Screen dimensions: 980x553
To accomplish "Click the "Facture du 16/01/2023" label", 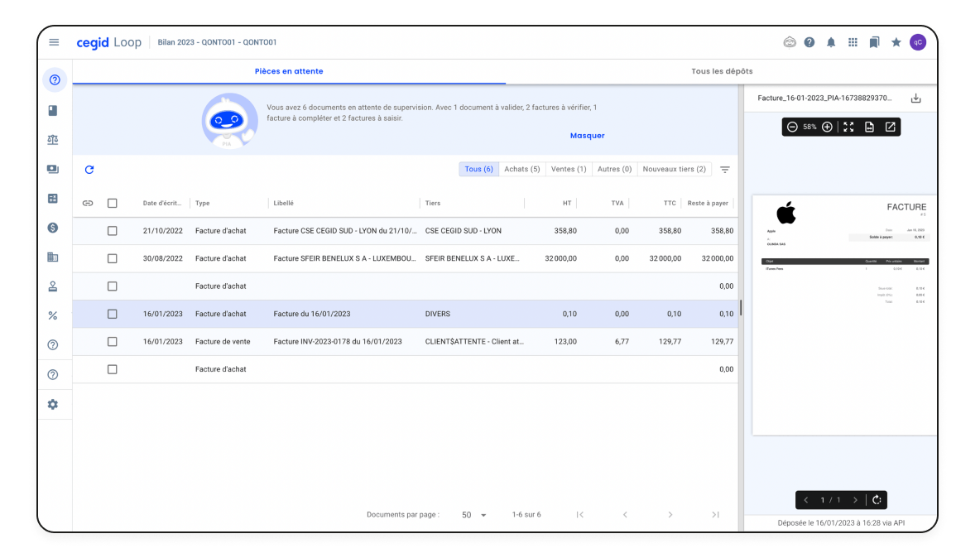I will tap(312, 315).
